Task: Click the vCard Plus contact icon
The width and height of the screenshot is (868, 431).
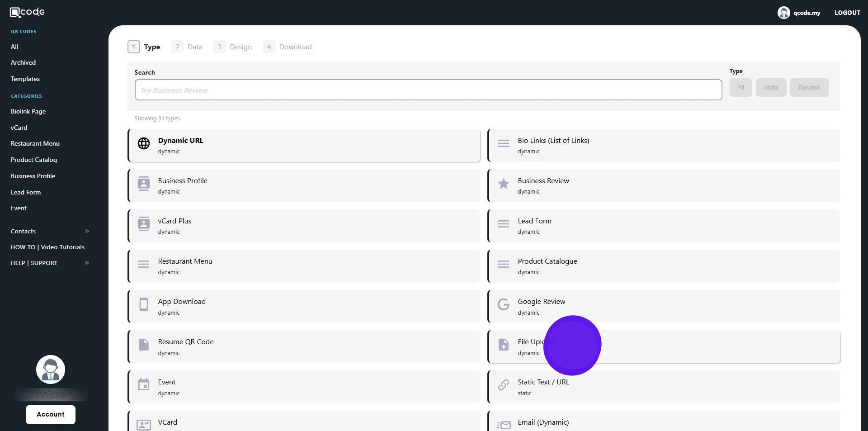Action: 144,224
